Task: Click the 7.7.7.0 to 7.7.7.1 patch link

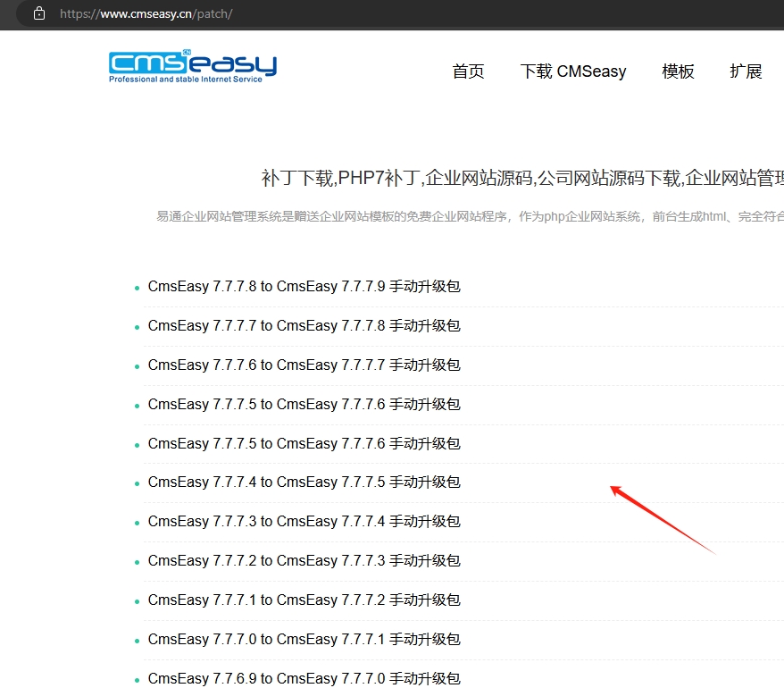Action: click(x=304, y=639)
